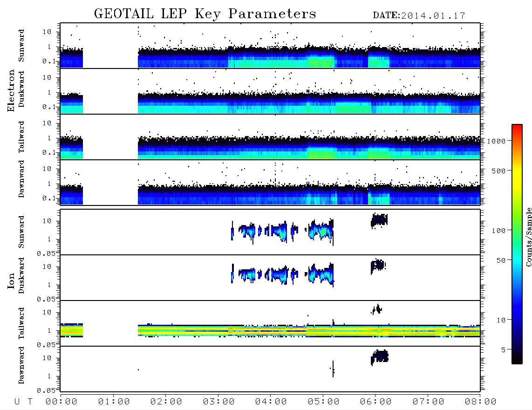Click the 03:00 time tick label
The height and width of the screenshot is (410, 532).
218,402
